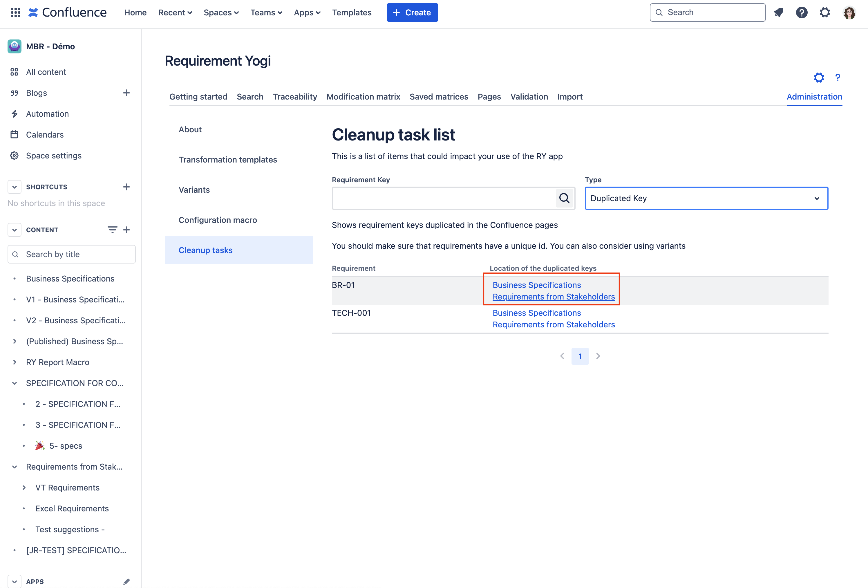Open the notifications bell icon

point(779,12)
